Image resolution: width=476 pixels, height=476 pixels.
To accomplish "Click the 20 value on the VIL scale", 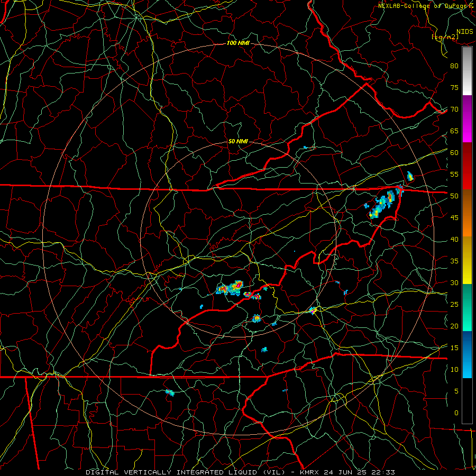I will [x=454, y=326].
